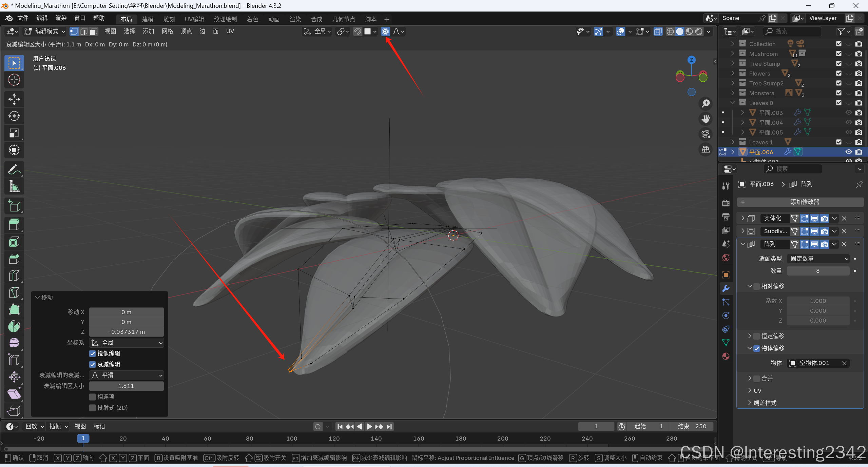This screenshot has height=467, width=868.
Task: Select the Scale tool icon
Action: [14, 133]
